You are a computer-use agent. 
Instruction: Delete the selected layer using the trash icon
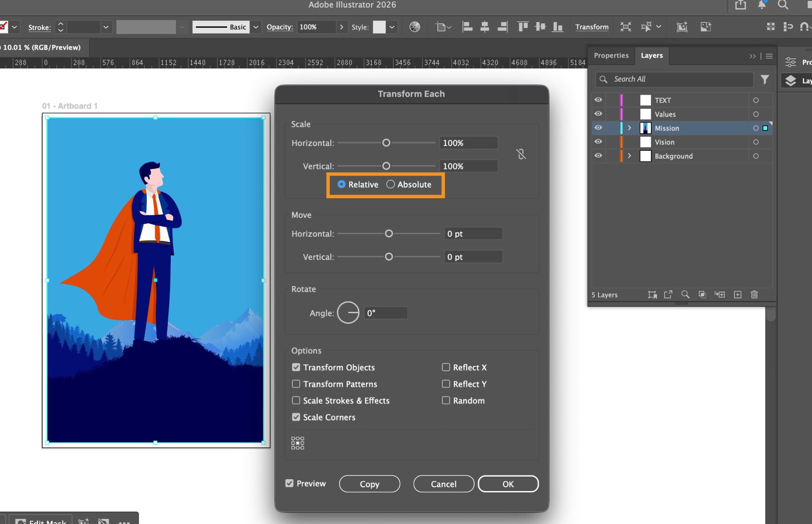(754, 295)
